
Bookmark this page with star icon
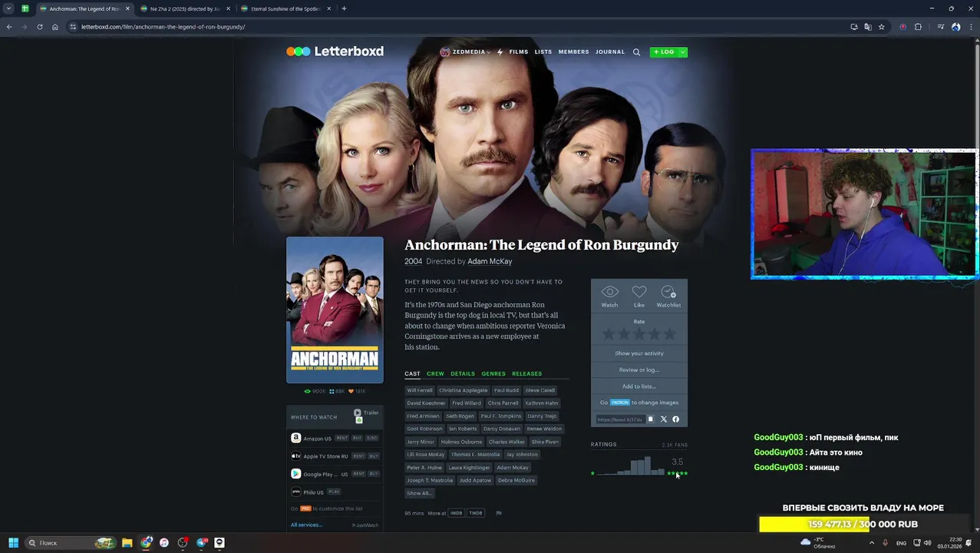click(x=882, y=27)
